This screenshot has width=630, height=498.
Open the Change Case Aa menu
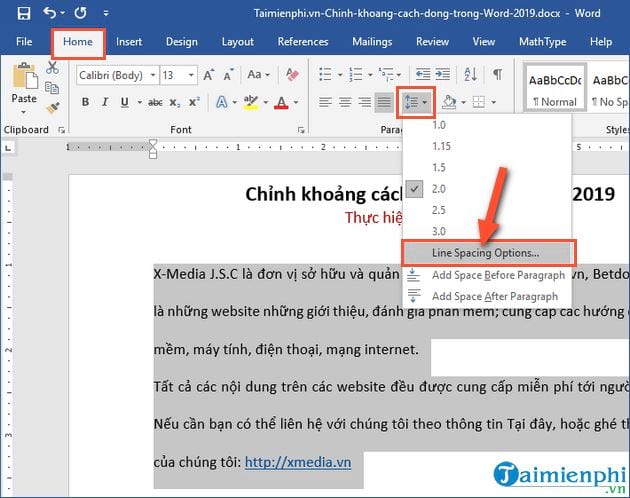coord(258,75)
